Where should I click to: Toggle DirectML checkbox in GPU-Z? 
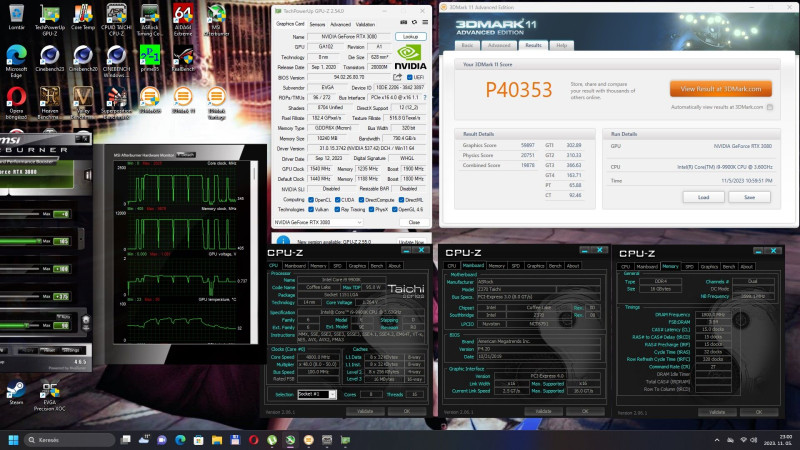pos(401,200)
